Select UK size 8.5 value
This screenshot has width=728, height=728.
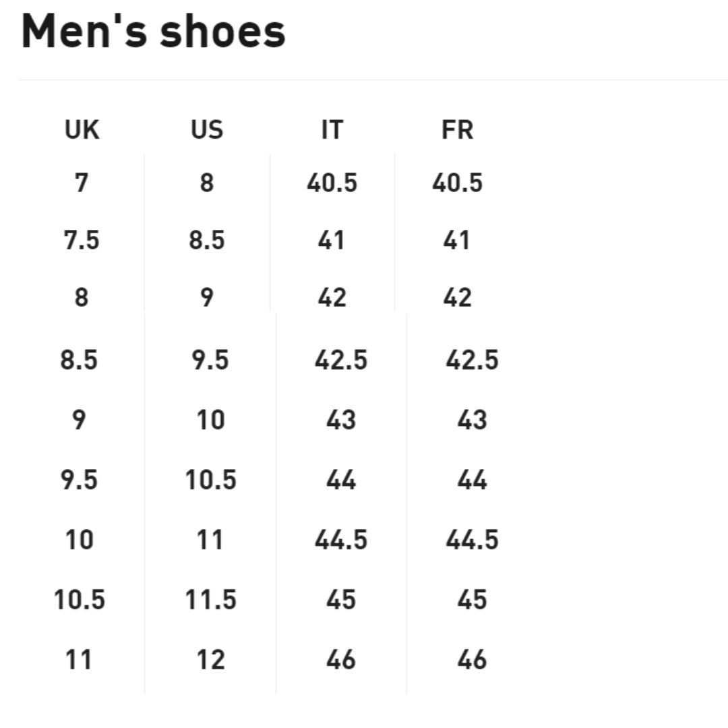79,360
